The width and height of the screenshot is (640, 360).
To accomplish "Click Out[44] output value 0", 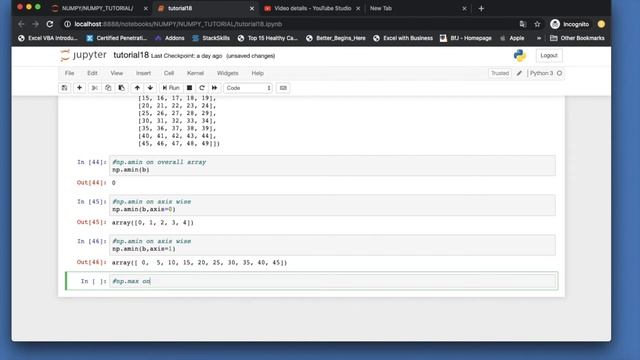I will [114, 183].
